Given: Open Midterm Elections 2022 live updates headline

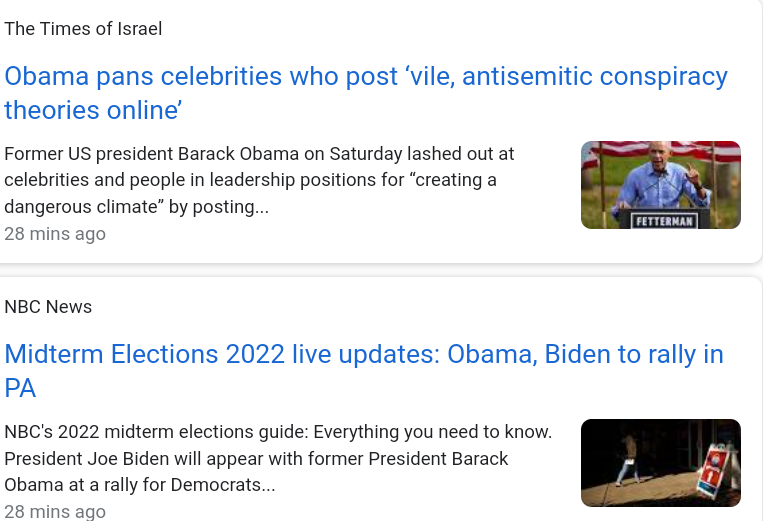Looking at the screenshot, I should click(x=363, y=355).
